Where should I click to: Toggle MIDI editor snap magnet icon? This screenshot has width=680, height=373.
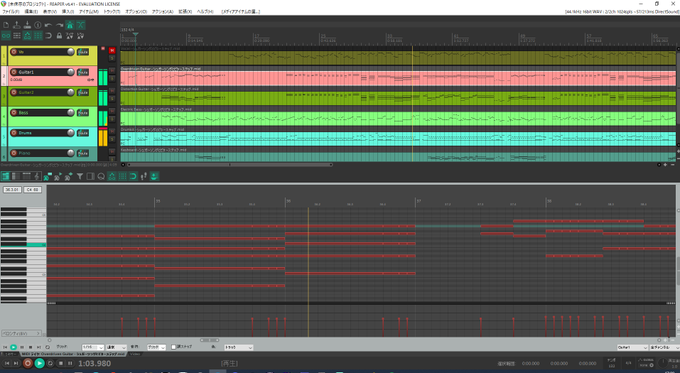tap(133, 176)
